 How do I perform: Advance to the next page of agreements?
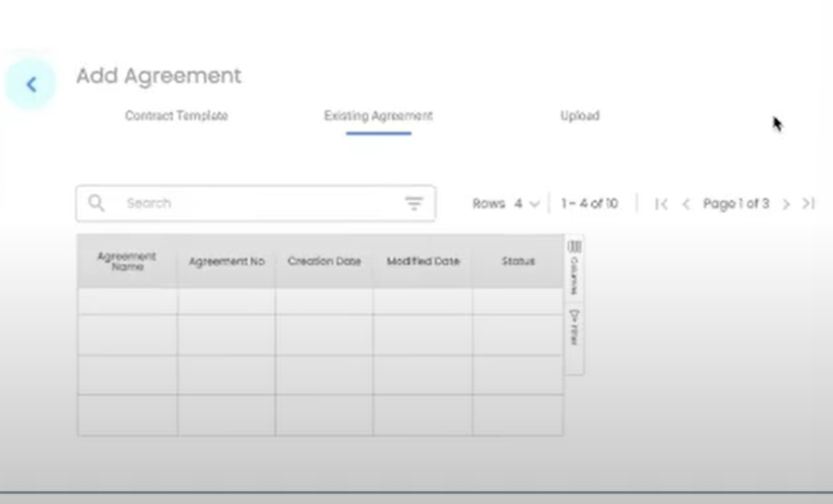click(x=786, y=204)
